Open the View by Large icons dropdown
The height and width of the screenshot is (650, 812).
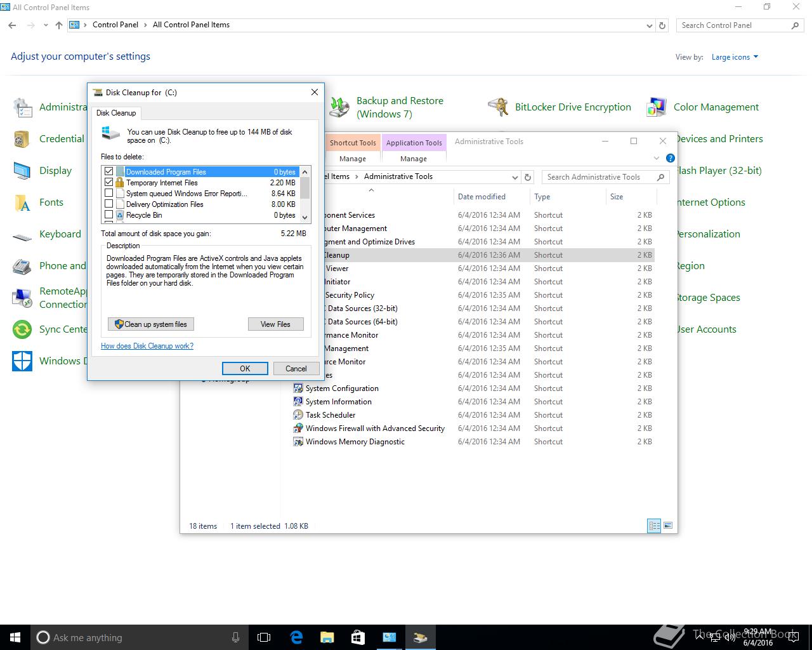click(x=735, y=57)
